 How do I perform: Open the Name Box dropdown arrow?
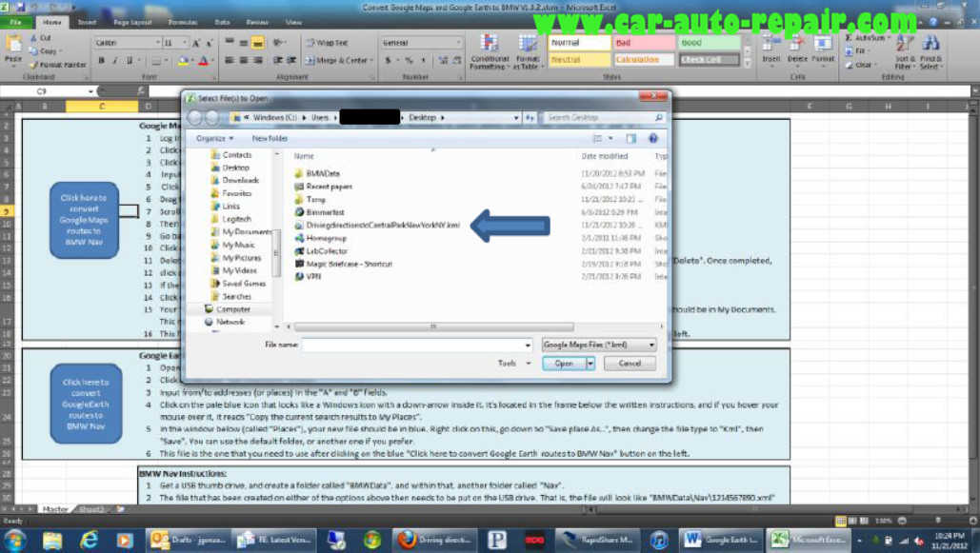coord(90,91)
